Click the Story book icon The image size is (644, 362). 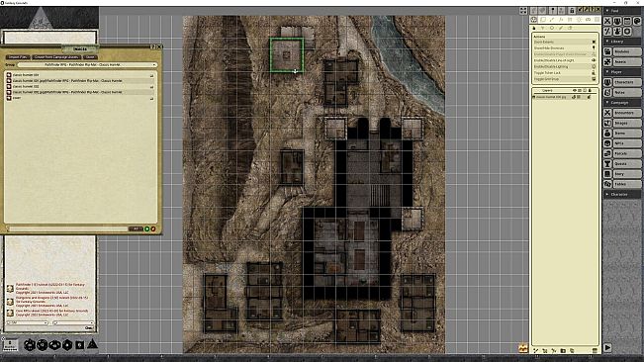(607, 174)
